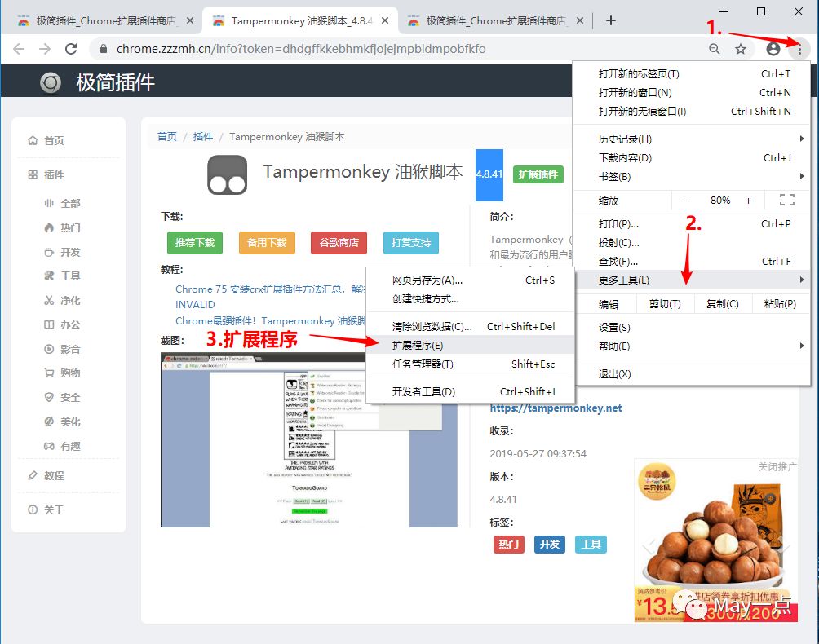Select 清除浏览数据(C)... in the submenu
This screenshot has width=819, height=644.
coord(470,326)
